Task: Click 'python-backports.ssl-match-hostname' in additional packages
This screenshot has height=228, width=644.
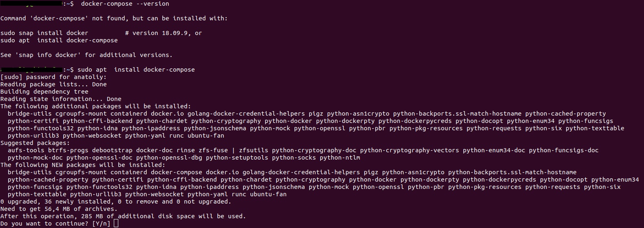Action: [x=457, y=114]
